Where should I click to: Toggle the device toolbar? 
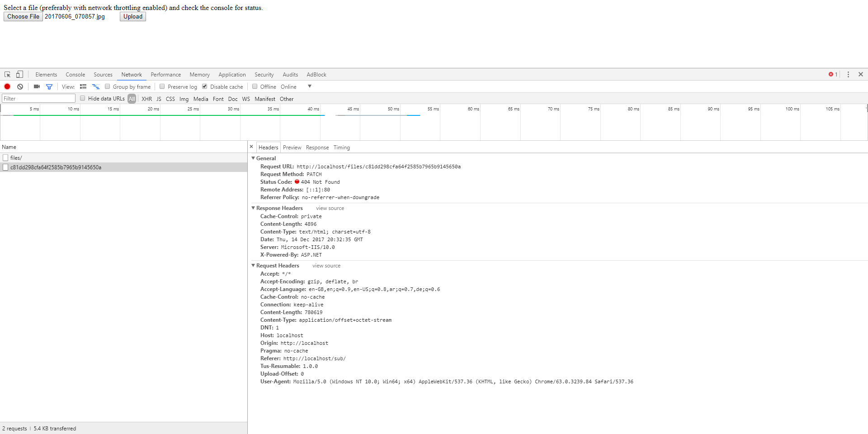(19, 74)
